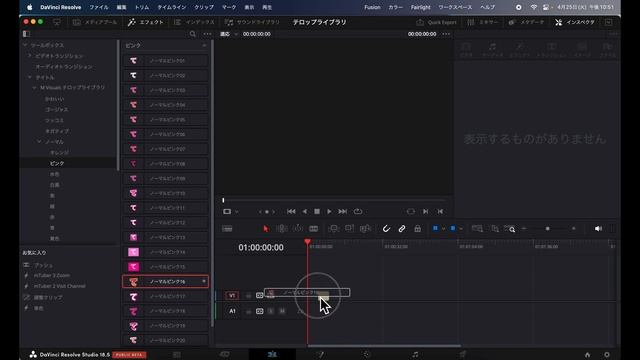Collapse the ノーマル folder node
The width and height of the screenshot is (640, 360).
pos(40,142)
